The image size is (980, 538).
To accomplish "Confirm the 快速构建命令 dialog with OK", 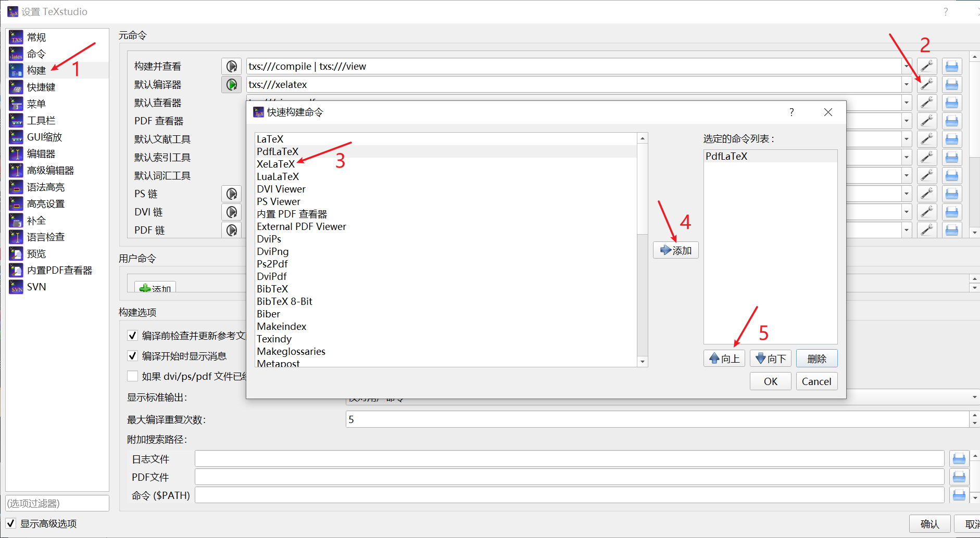I will [x=771, y=381].
